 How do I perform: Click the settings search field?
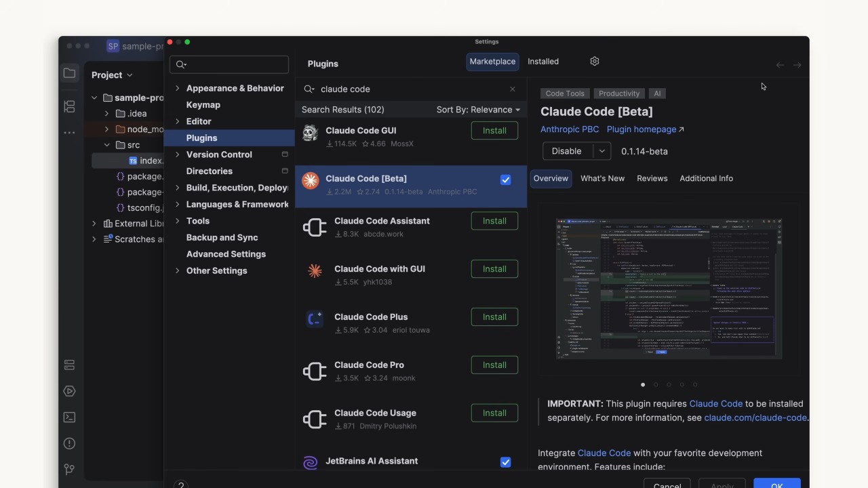pos(230,64)
